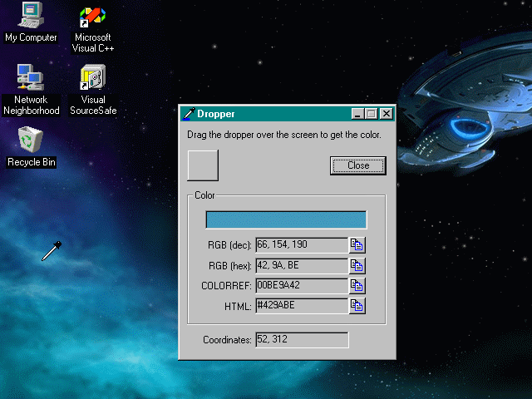
Task: Copy the COLORREF value
Action: click(357, 286)
